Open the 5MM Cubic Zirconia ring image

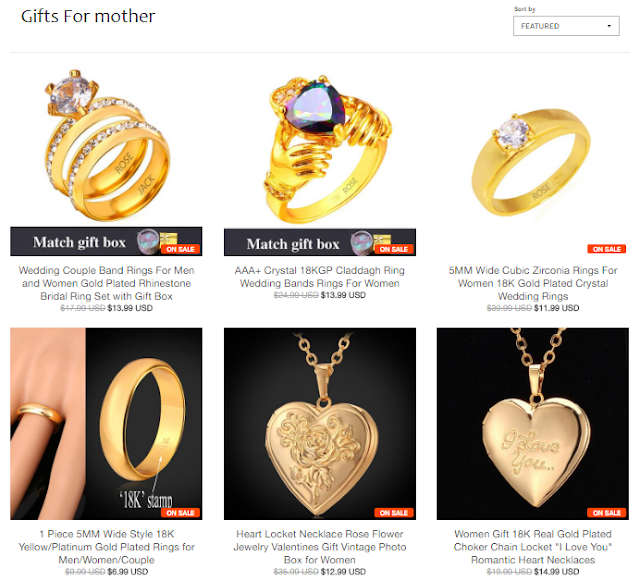[x=533, y=160]
